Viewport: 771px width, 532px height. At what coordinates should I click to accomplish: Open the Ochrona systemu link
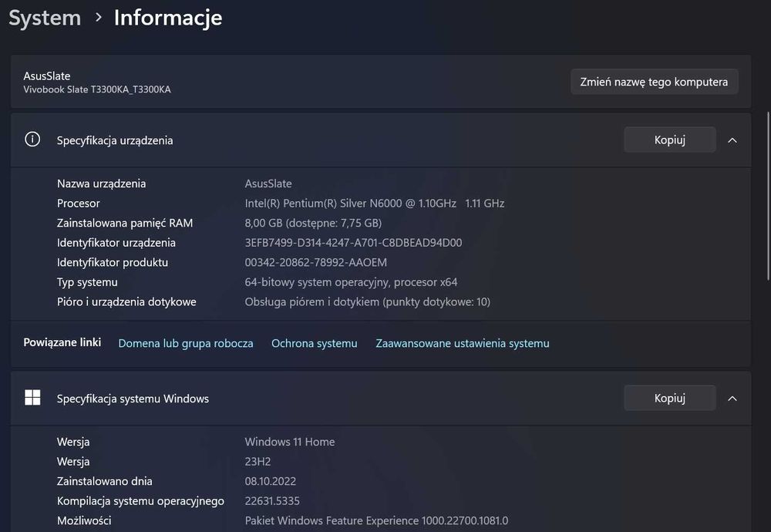coord(315,343)
